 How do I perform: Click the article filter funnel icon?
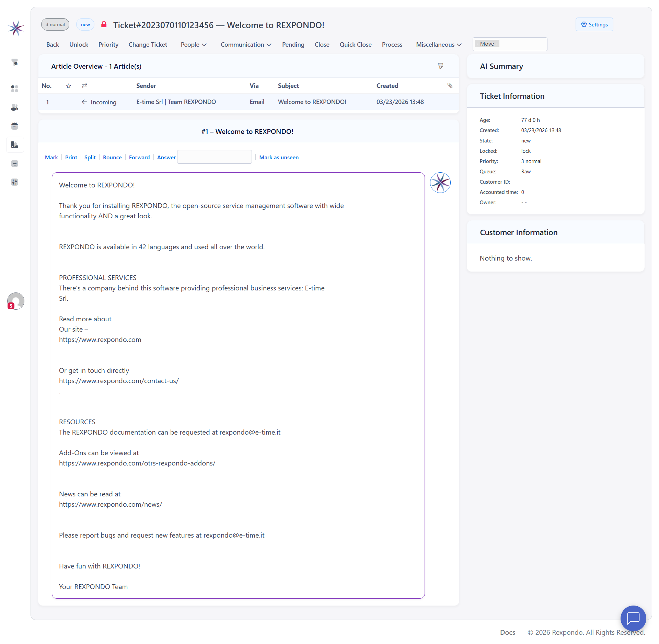click(x=440, y=66)
